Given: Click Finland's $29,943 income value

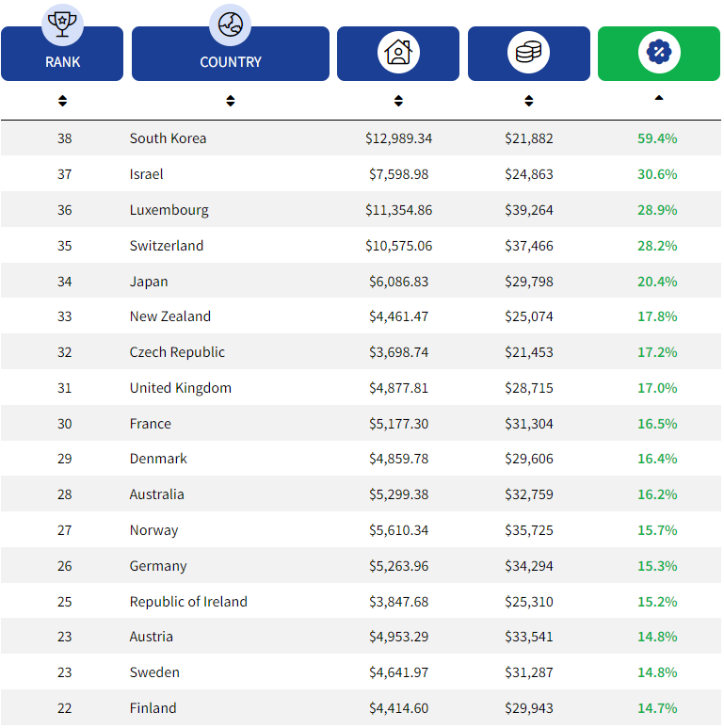Looking at the screenshot, I should tap(528, 708).
